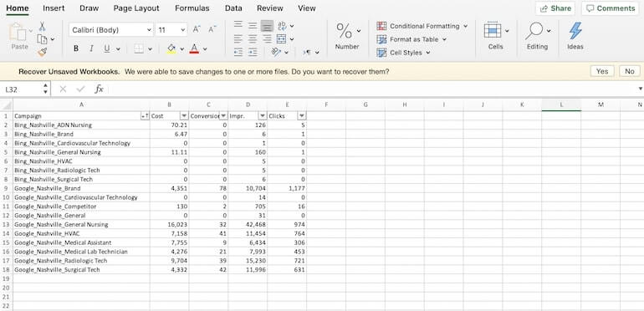The height and width of the screenshot is (311, 644).
Task: Expand the formula bar chevron
Action: click(640, 89)
